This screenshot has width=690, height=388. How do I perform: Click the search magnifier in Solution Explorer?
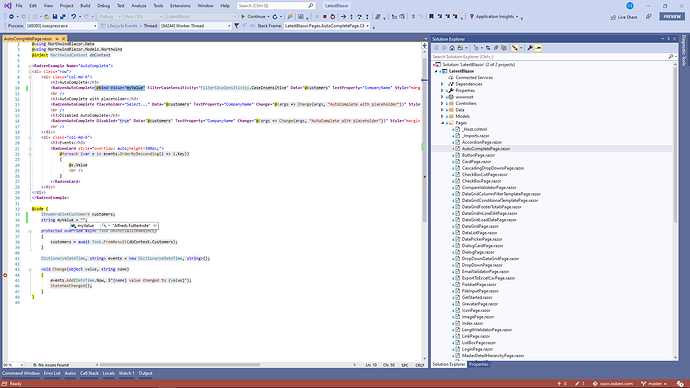[671, 56]
